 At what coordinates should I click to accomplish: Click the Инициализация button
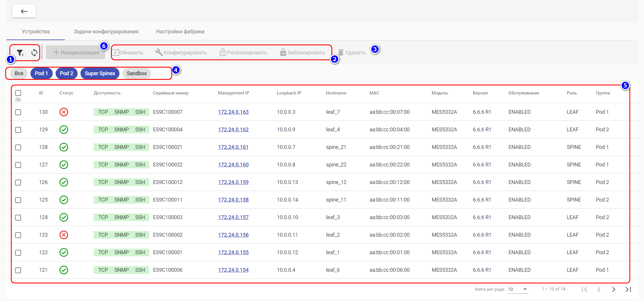tap(76, 53)
